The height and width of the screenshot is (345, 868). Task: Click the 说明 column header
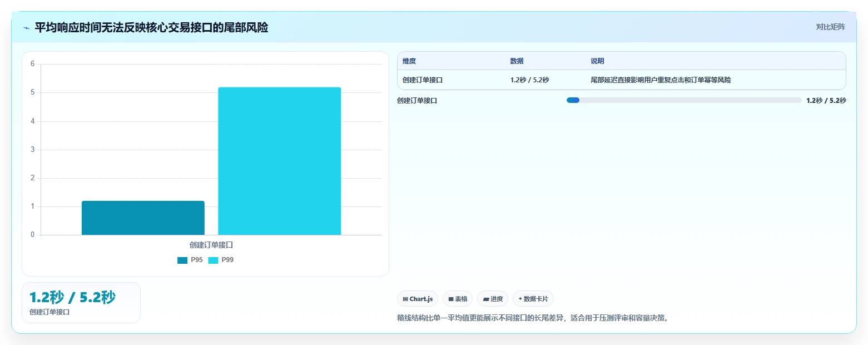597,61
